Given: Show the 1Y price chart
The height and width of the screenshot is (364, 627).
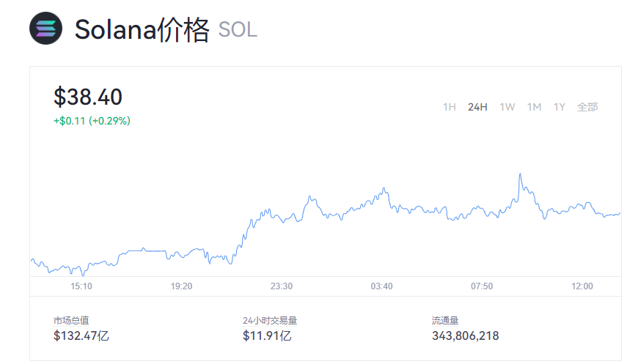Looking at the screenshot, I should (559, 107).
